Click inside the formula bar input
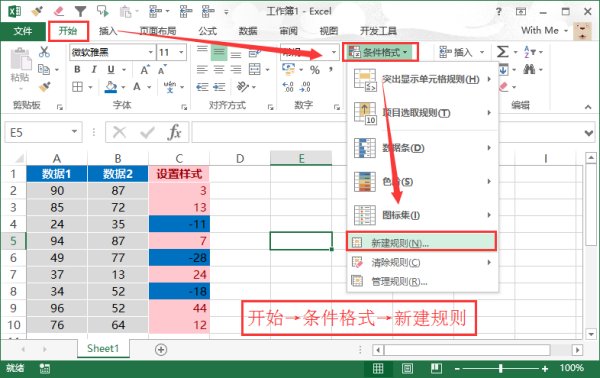 269,132
